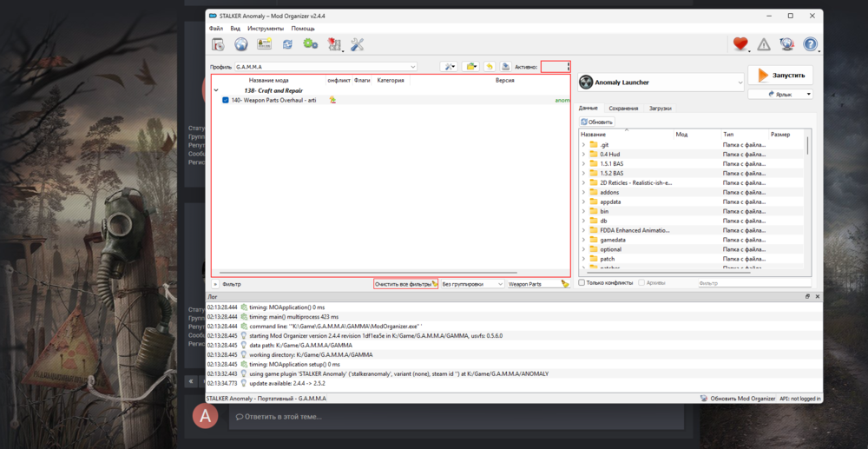Open the Nexus globe icon in toolbar
The width and height of the screenshot is (868, 449).
pos(241,44)
